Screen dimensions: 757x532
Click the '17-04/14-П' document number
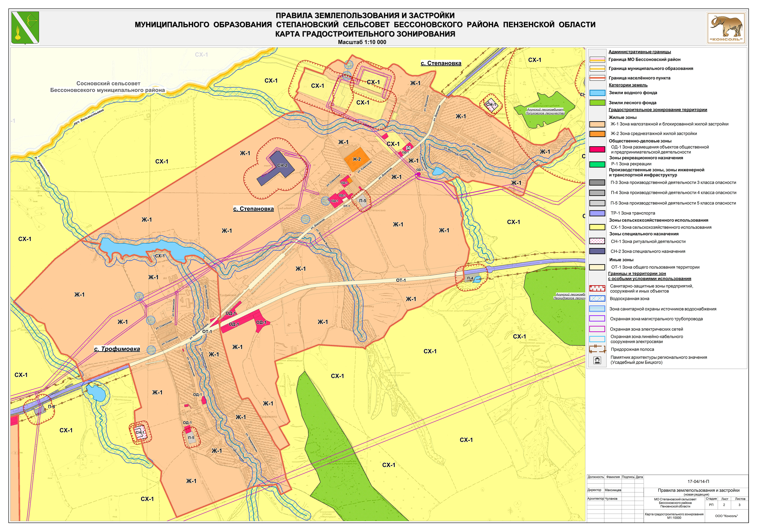point(698,482)
